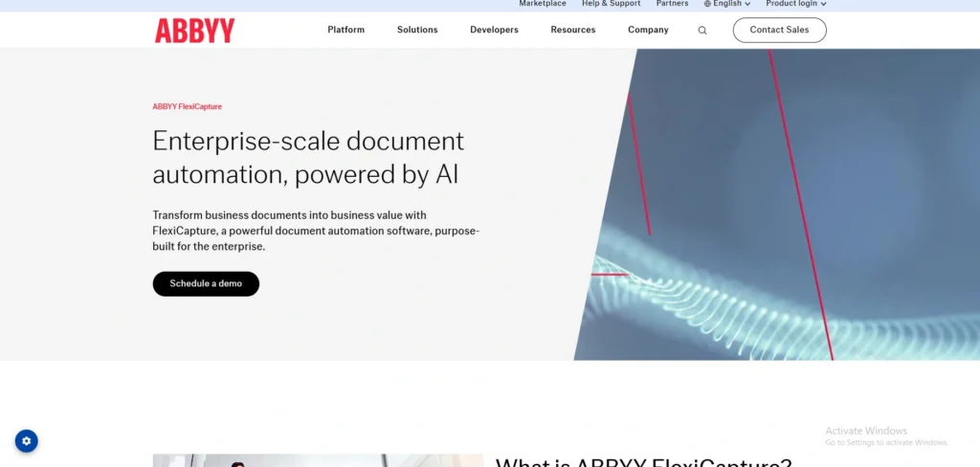This screenshot has height=467, width=980.
Task: Open the Company menu
Action: 648,30
